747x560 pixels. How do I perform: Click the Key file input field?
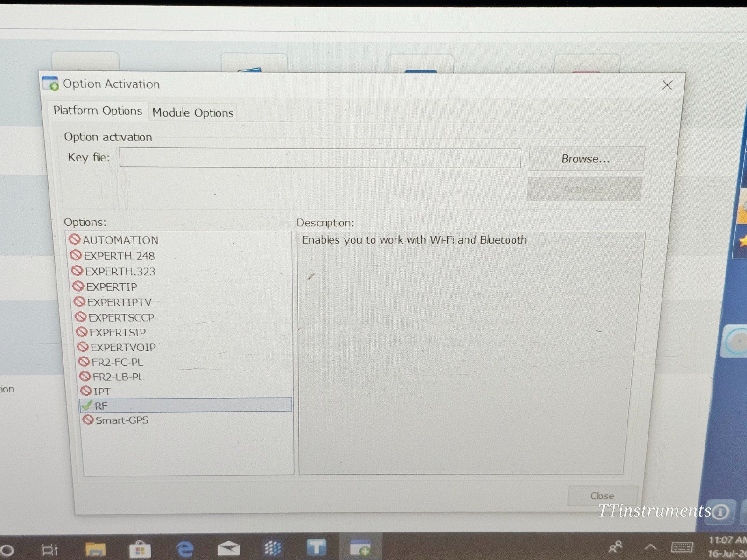320,158
